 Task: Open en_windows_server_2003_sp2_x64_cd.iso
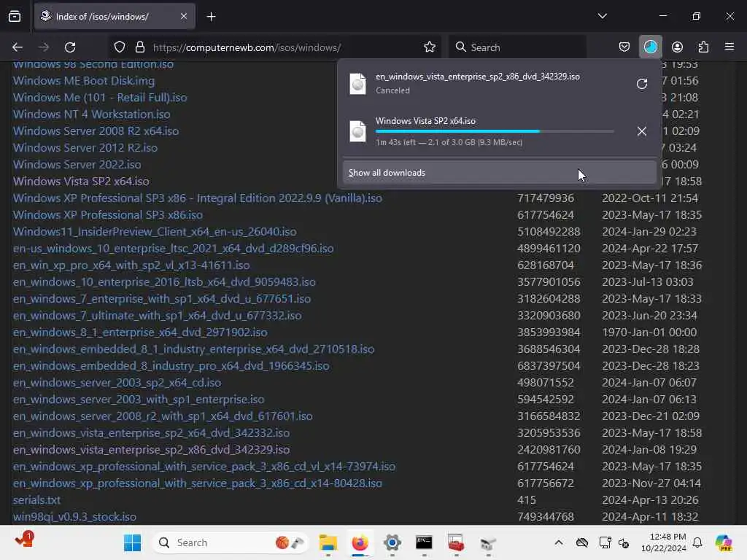click(x=117, y=383)
